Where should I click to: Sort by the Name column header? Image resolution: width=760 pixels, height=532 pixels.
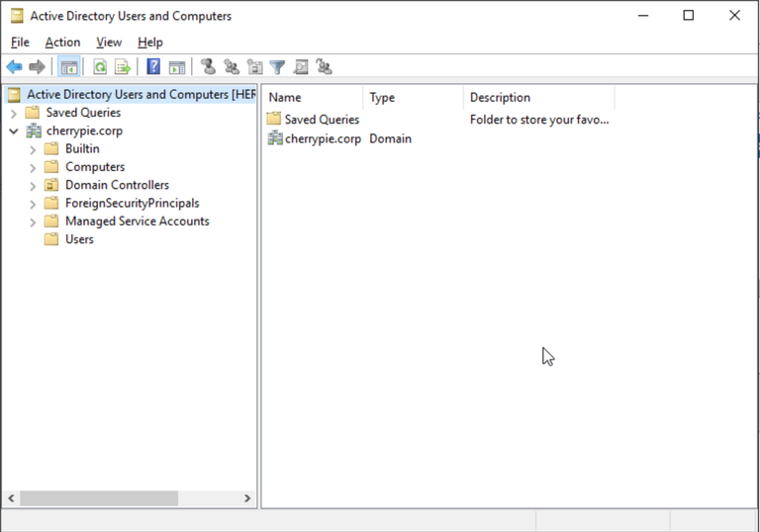coord(313,97)
